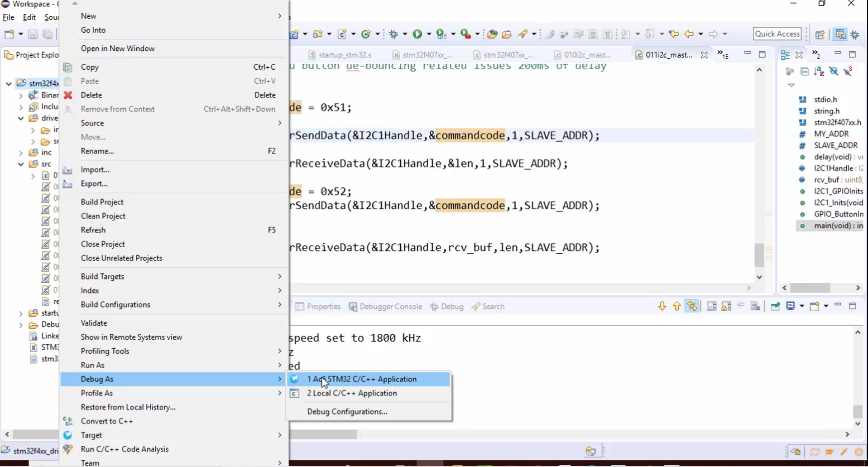Click Collapse All icon in Outline toolbar
Viewport: 868px width, 467px height.
pos(804,72)
